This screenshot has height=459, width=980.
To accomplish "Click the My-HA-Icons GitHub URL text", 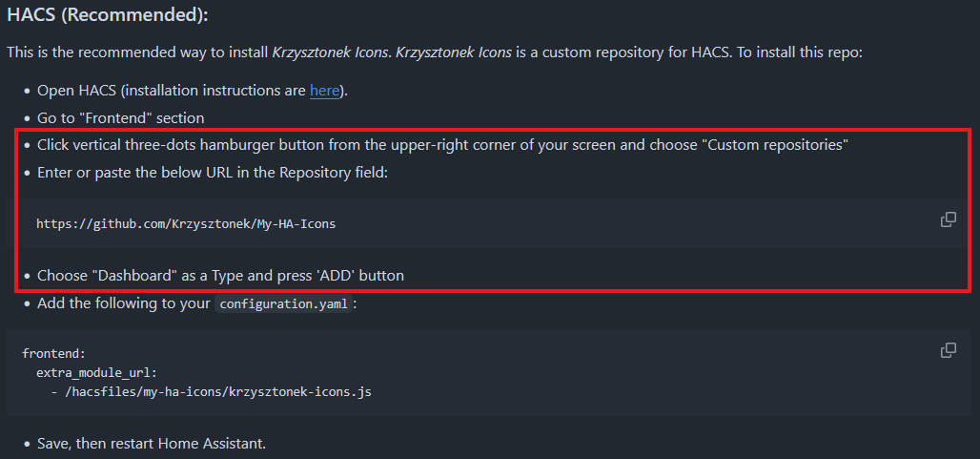I will tap(186, 224).
